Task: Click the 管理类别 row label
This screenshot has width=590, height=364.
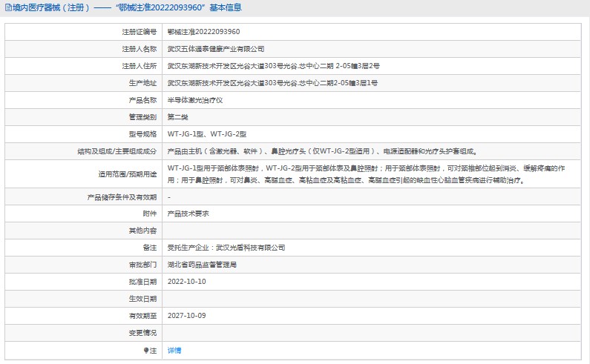Action: [x=142, y=117]
